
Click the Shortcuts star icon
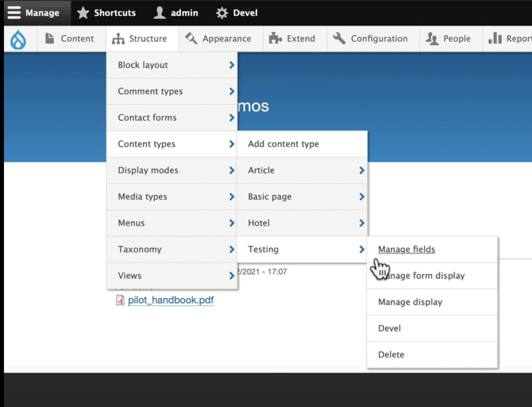[82, 13]
